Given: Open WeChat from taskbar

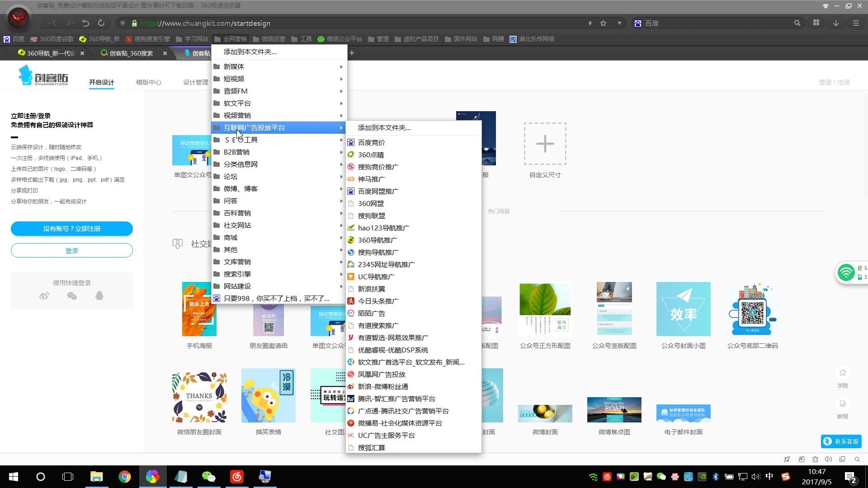Looking at the screenshot, I should 208,477.
